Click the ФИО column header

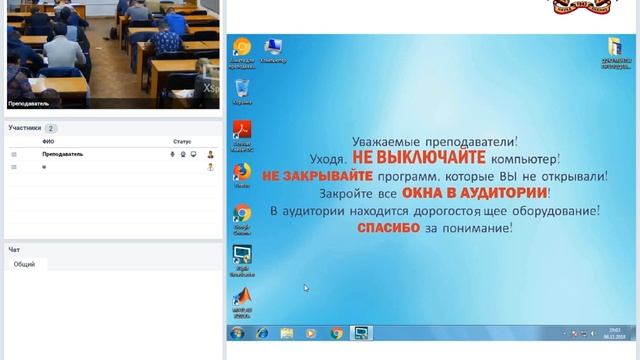48,142
